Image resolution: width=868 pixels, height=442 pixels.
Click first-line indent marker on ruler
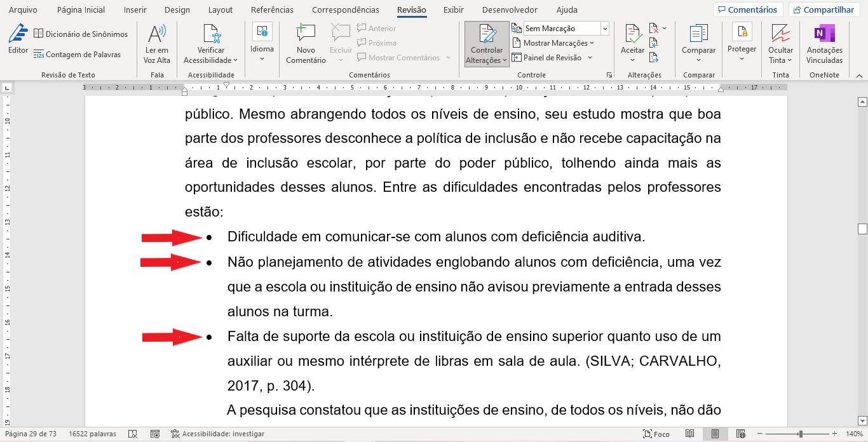pos(227,85)
